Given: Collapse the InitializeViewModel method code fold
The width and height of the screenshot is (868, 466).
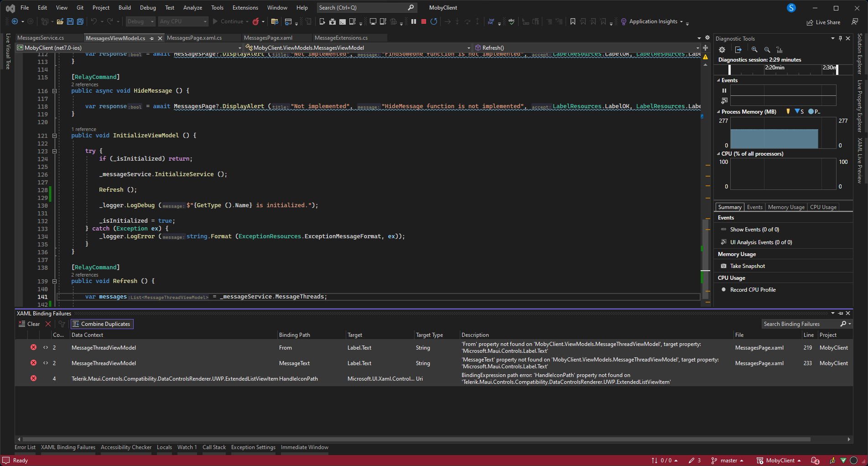Looking at the screenshot, I should tap(54, 136).
